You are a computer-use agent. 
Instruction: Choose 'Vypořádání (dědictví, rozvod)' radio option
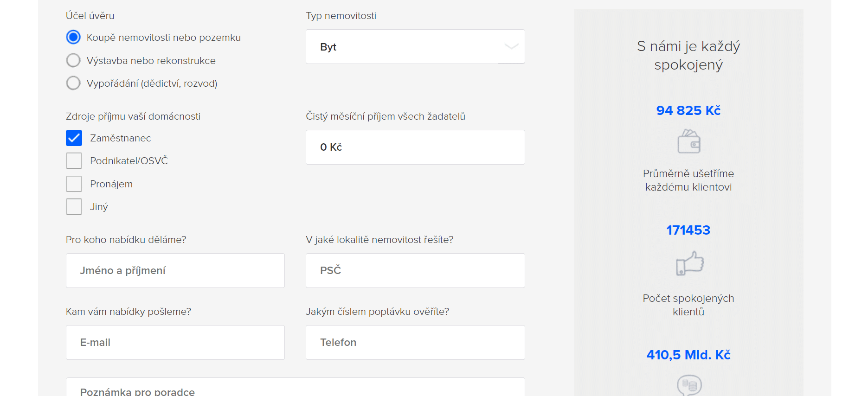coord(73,83)
